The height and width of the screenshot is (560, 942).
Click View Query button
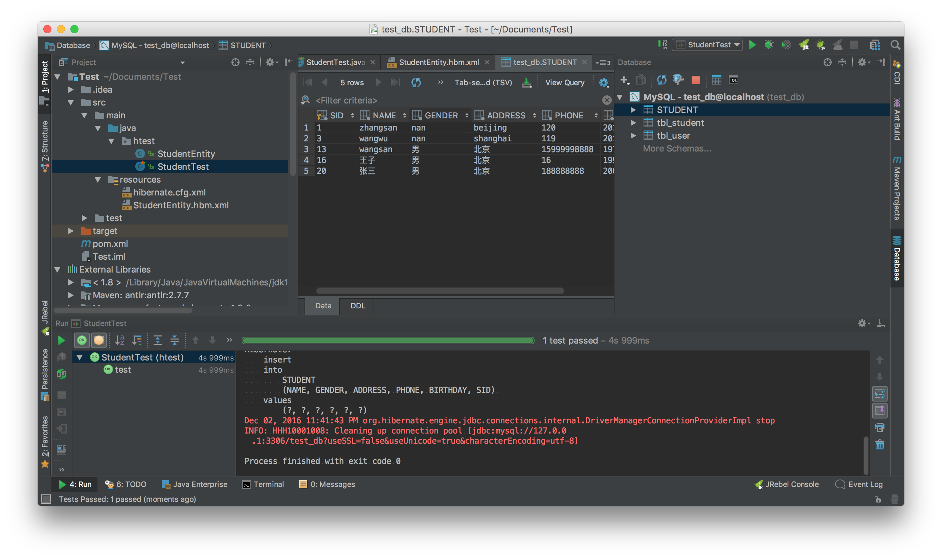[x=564, y=83]
